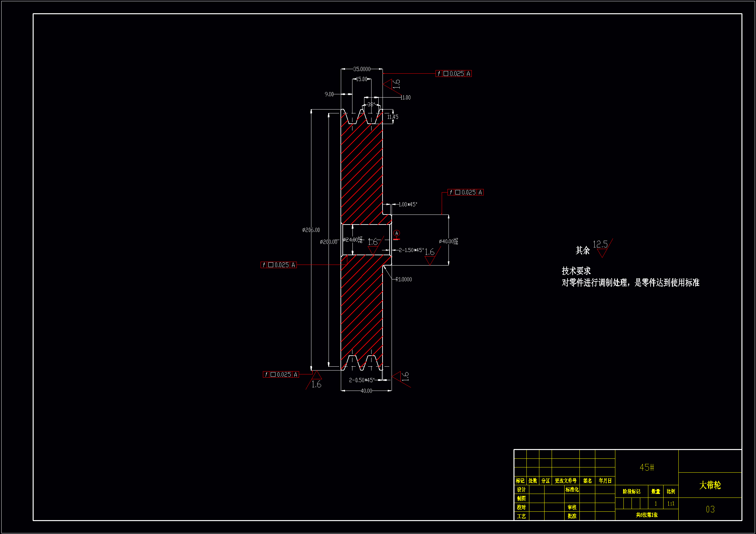Click the 40.00 bottom width dimension
Image resolution: width=756 pixels, height=534 pixels.
point(366,391)
